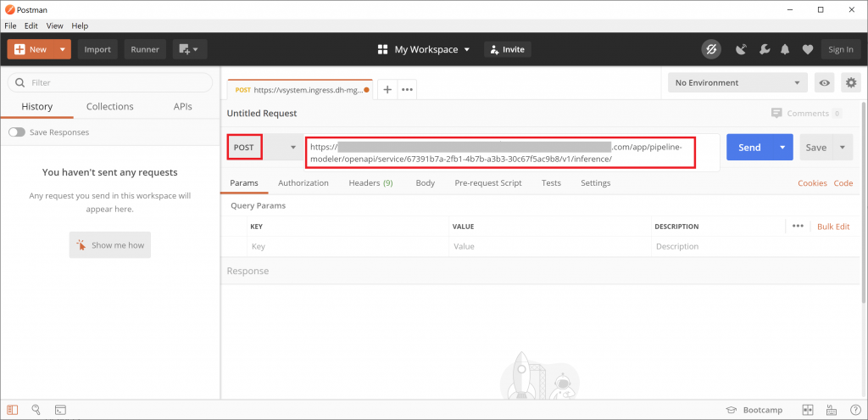Switch to the History tab
The image size is (868, 420).
pyautogui.click(x=37, y=106)
